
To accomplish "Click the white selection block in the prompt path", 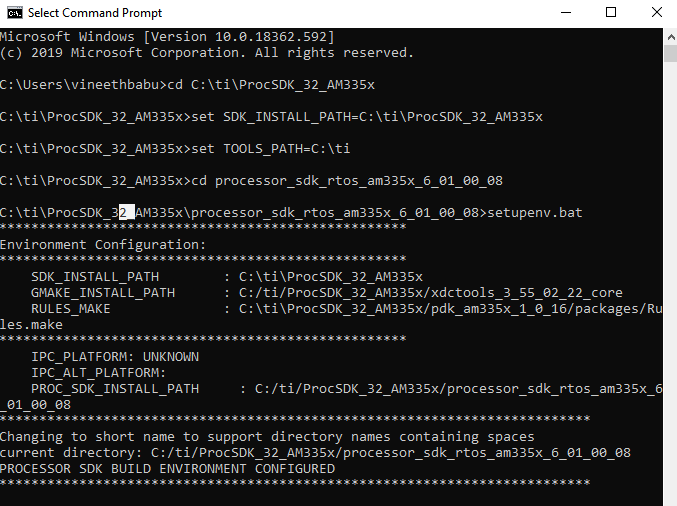I will [125, 213].
